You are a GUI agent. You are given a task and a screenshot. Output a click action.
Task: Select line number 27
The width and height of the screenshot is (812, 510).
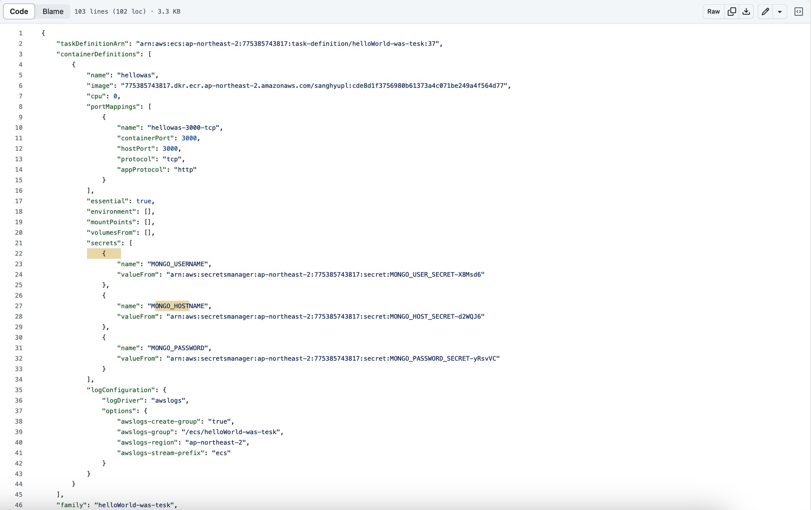(19, 306)
